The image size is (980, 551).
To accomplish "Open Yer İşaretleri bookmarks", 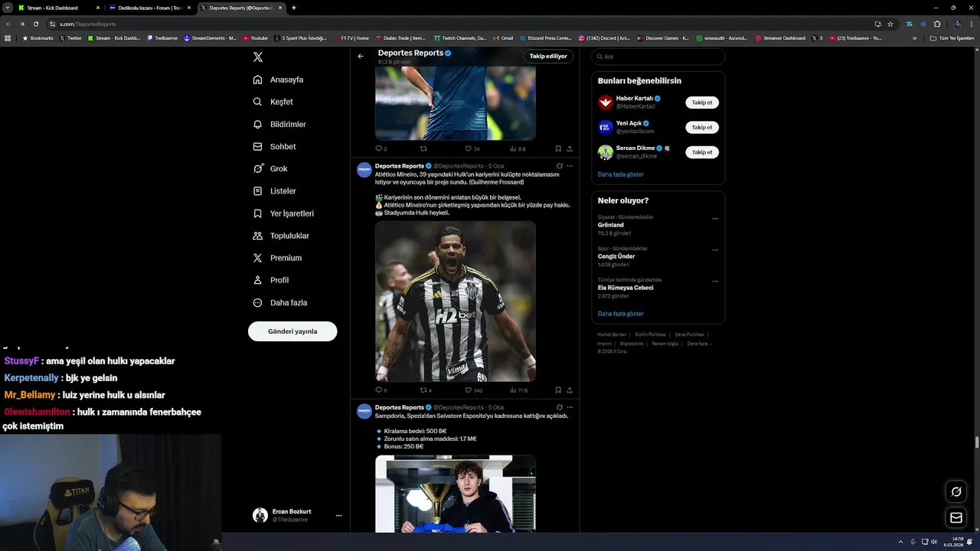I will tap(284, 214).
